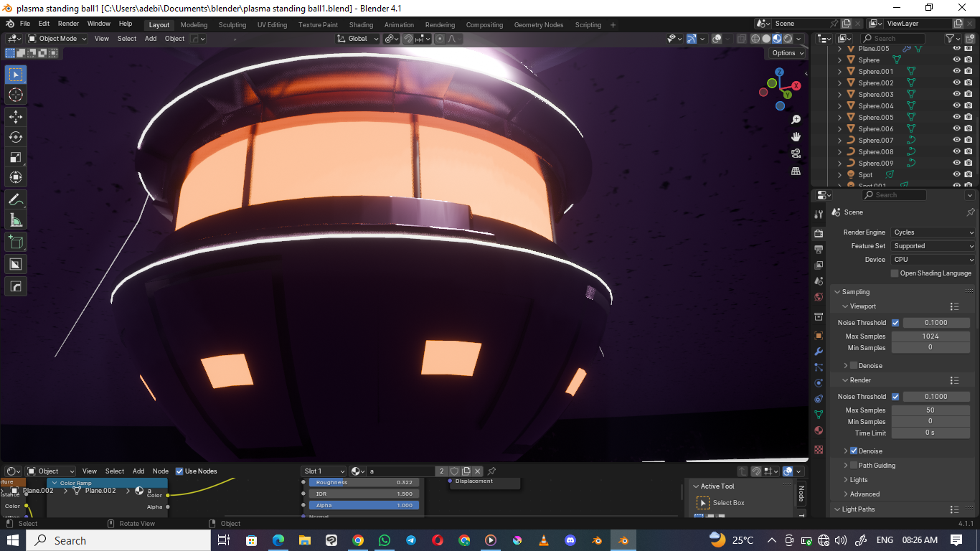This screenshot has width=980, height=551.
Task: Open the Slot 1 material slot dropdown
Action: tap(324, 471)
